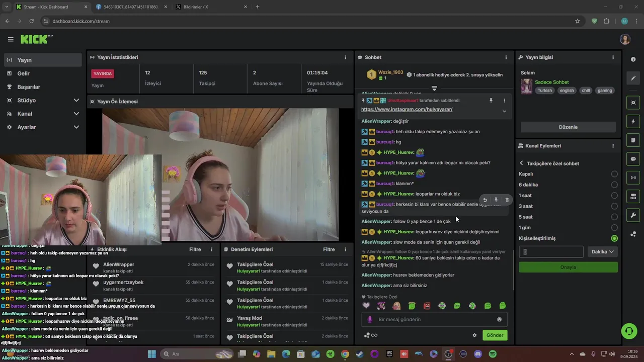Click the wrench icon in right sidebar
This screenshot has height=362, width=644.
pyautogui.click(x=633, y=215)
